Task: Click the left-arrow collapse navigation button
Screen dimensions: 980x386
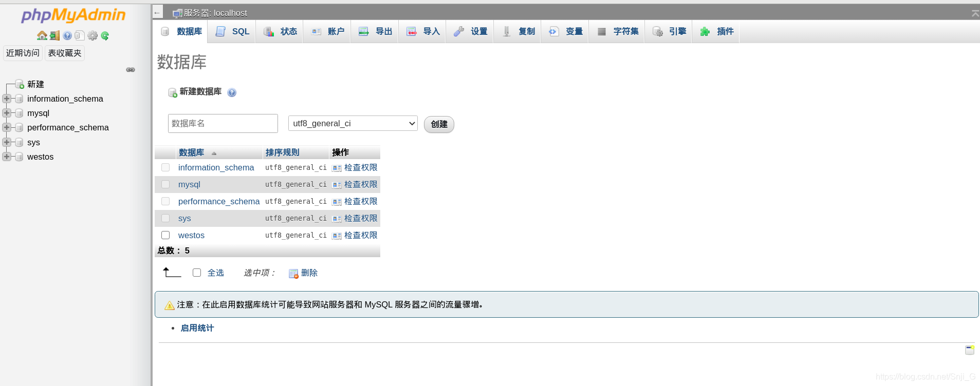Action: [157, 13]
